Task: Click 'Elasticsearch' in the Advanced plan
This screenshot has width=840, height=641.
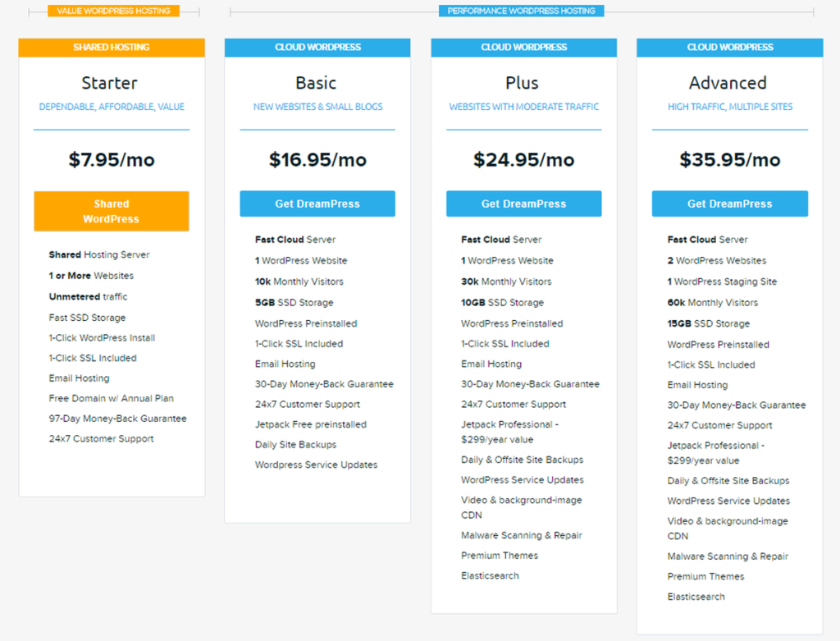Action: [696, 597]
